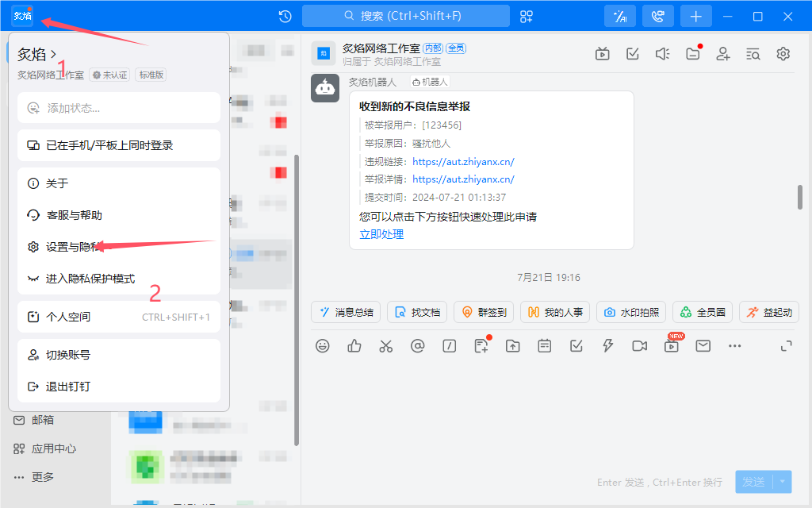Open group settings gear icon
Screen dimensions: 812x508
783,53
